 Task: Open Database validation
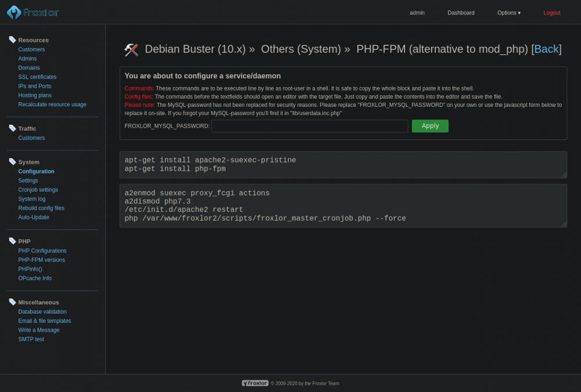(42, 312)
